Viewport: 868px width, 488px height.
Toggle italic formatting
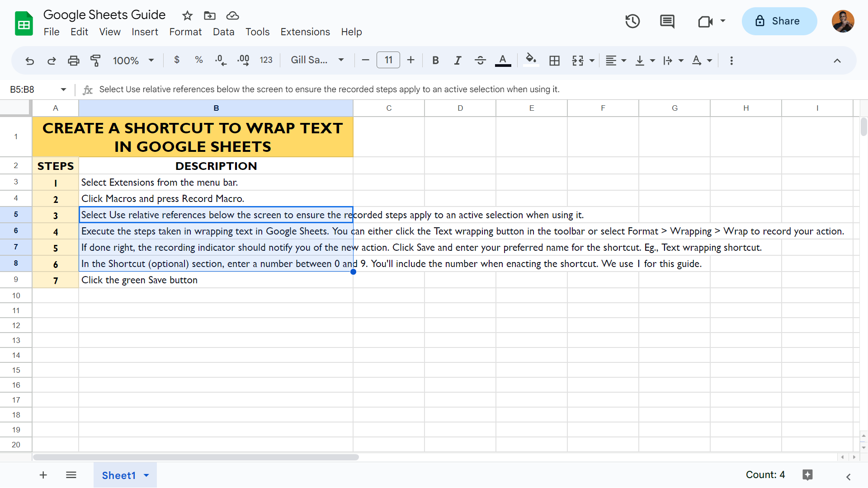[458, 60]
